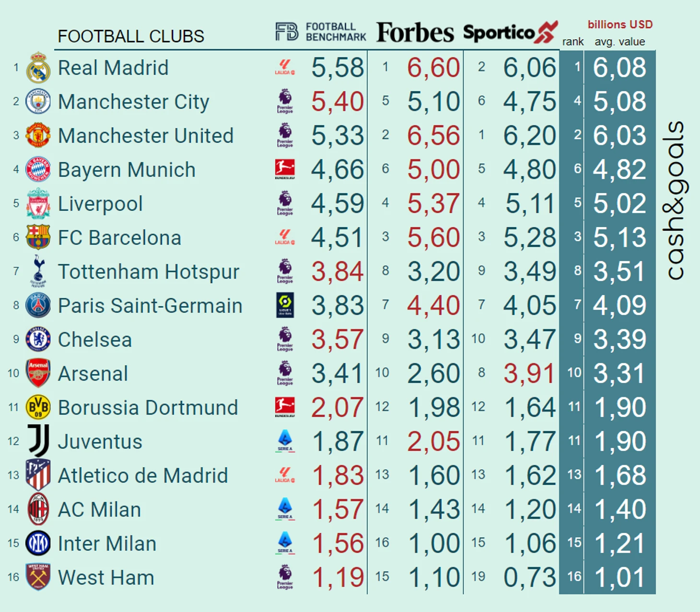
Task: Click Premier League logo beside West Ham
Action: click(x=285, y=577)
